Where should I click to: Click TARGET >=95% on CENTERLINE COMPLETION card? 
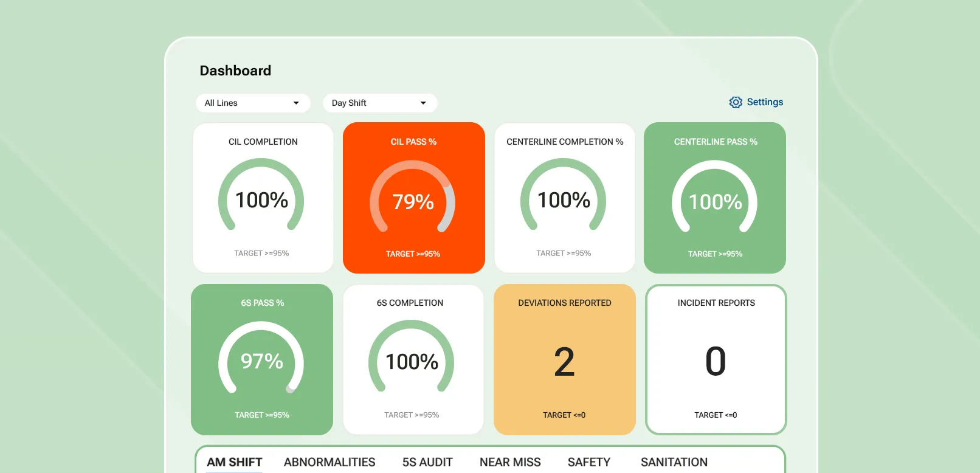pos(564,254)
